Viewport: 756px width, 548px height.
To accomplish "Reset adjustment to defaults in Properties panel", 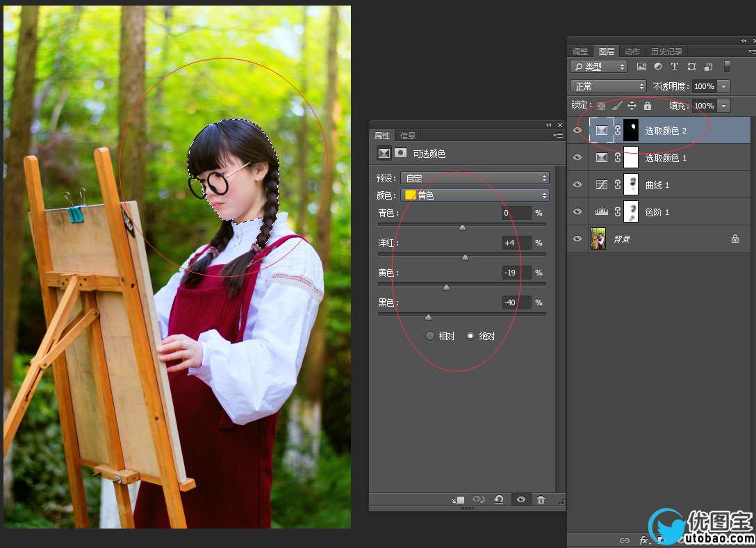I will click(x=499, y=500).
